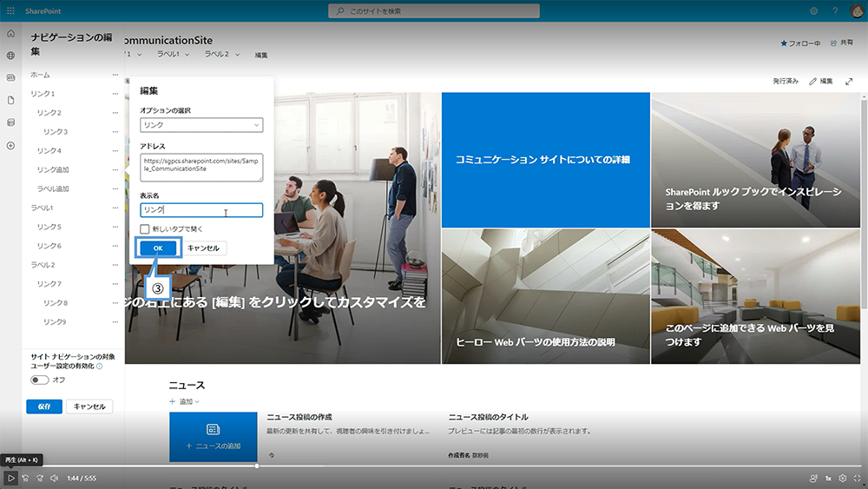Click the page vertical scrollbar

[x=865, y=202]
